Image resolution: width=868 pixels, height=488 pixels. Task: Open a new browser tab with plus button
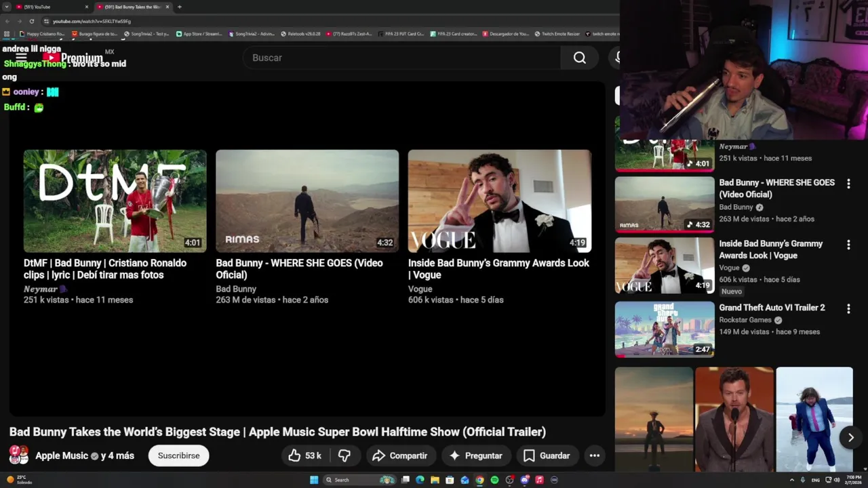(179, 7)
